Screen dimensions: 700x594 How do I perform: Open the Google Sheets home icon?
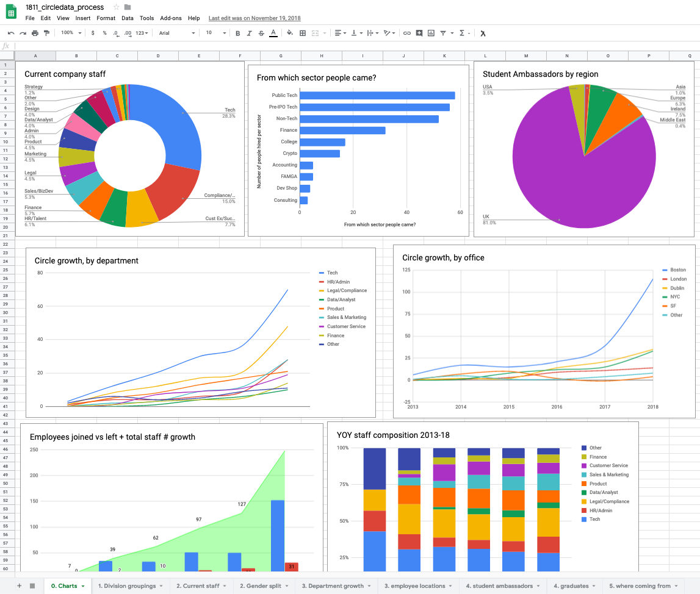coord(11,12)
